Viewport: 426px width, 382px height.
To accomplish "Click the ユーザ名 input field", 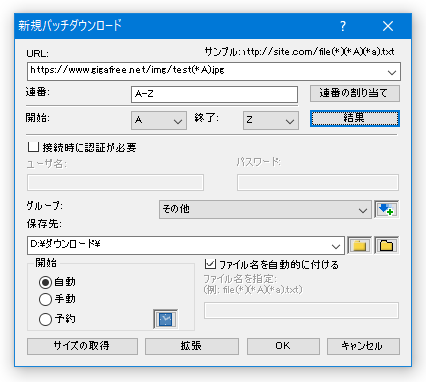I will click(115, 182).
